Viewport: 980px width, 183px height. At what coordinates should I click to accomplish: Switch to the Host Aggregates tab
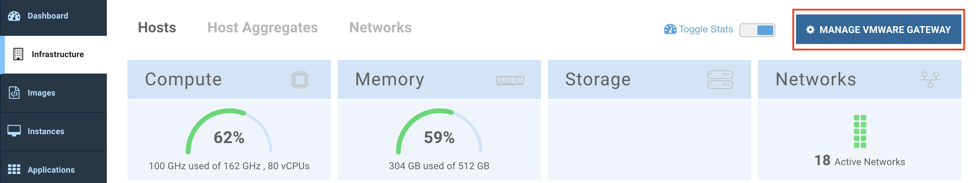262,28
